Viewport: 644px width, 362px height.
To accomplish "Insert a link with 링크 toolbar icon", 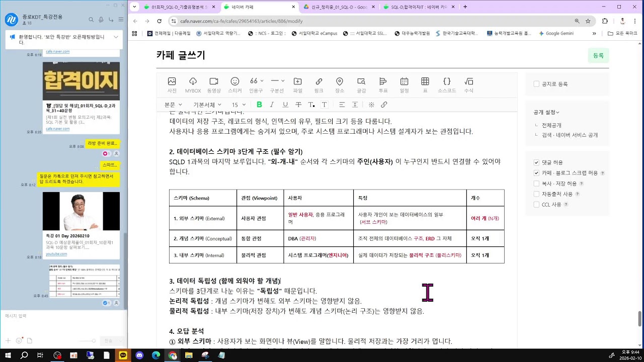I will point(319,85).
